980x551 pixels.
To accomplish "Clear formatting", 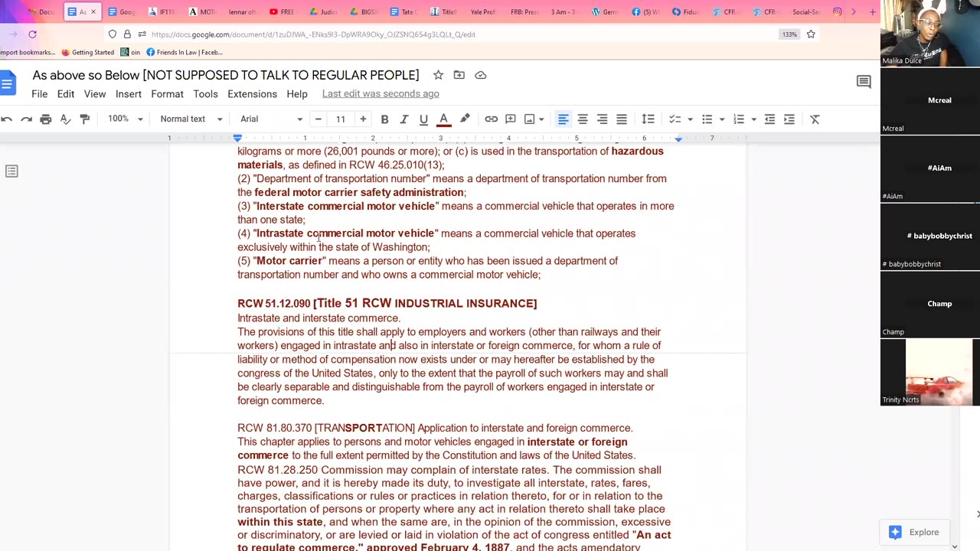I will tap(815, 119).
